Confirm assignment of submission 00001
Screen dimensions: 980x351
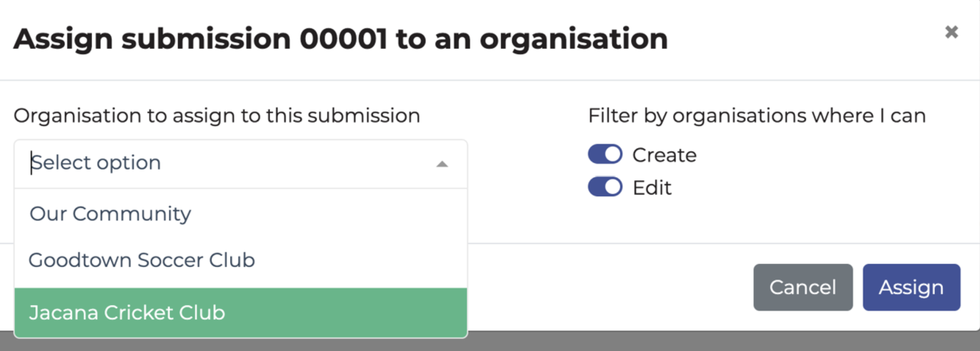point(911,287)
